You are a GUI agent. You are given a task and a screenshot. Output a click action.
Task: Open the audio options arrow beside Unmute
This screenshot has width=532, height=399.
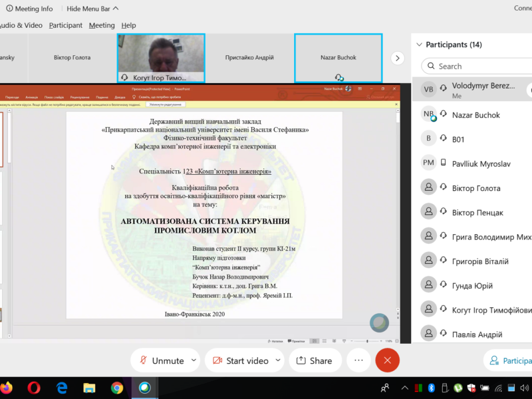194,360
